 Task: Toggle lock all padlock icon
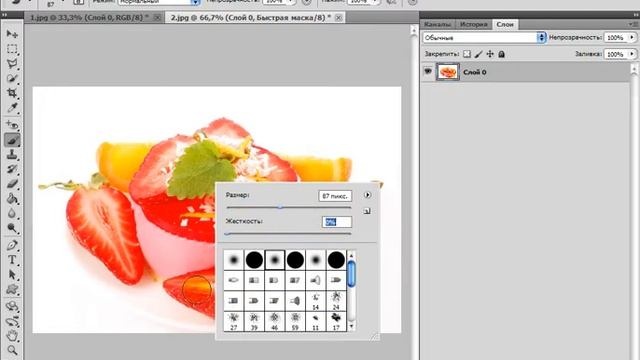pyautogui.click(x=501, y=54)
